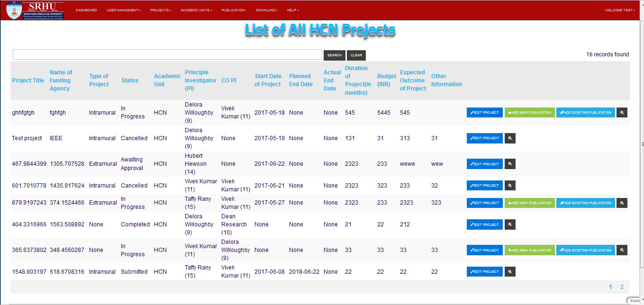Go to page 2 of results

[622, 287]
